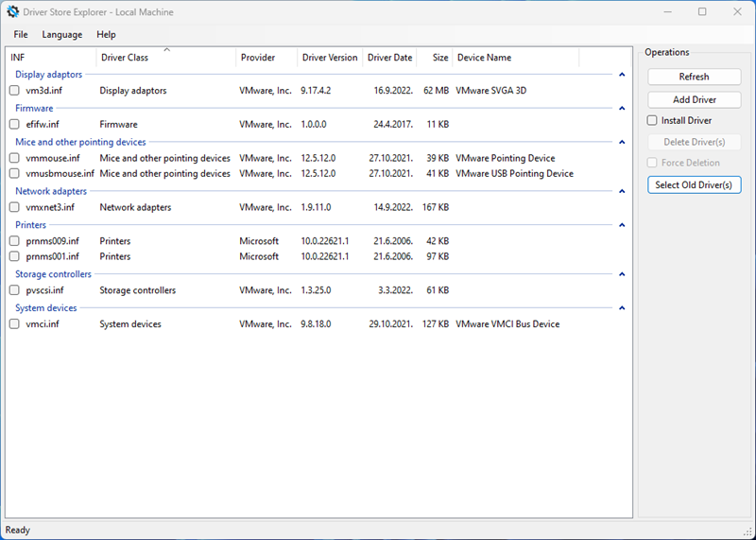Open the Help menu
Screen dimensions: 756x540
click(106, 35)
